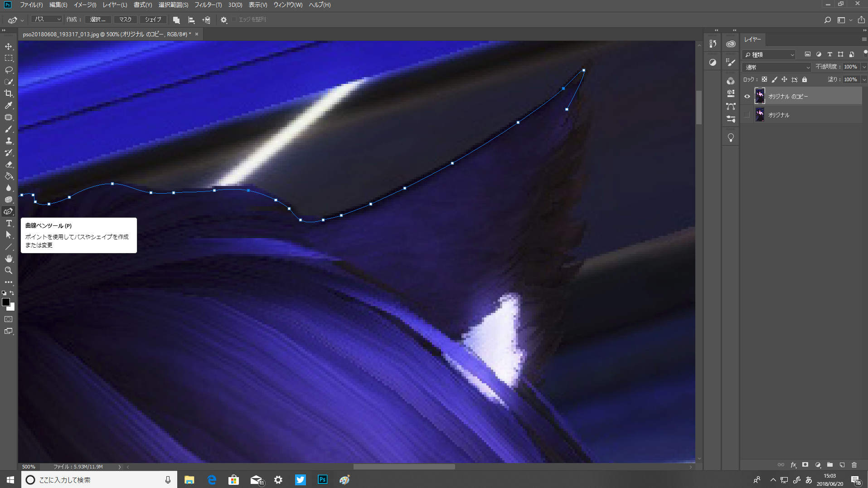Select the Eyedropper tool
Image resolution: width=868 pixels, height=488 pixels.
[x=9, y=105]
